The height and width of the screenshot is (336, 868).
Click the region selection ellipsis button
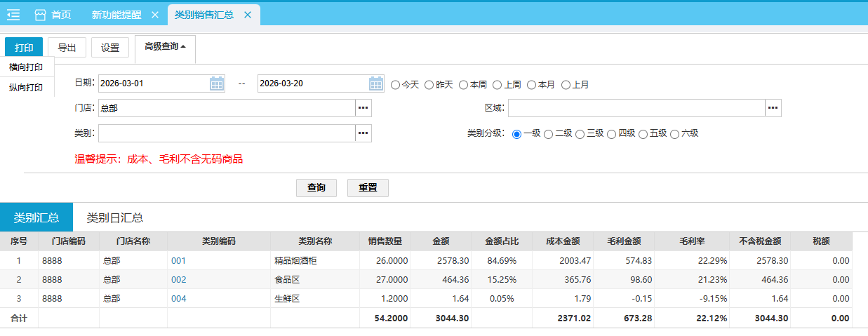(773, 108)
